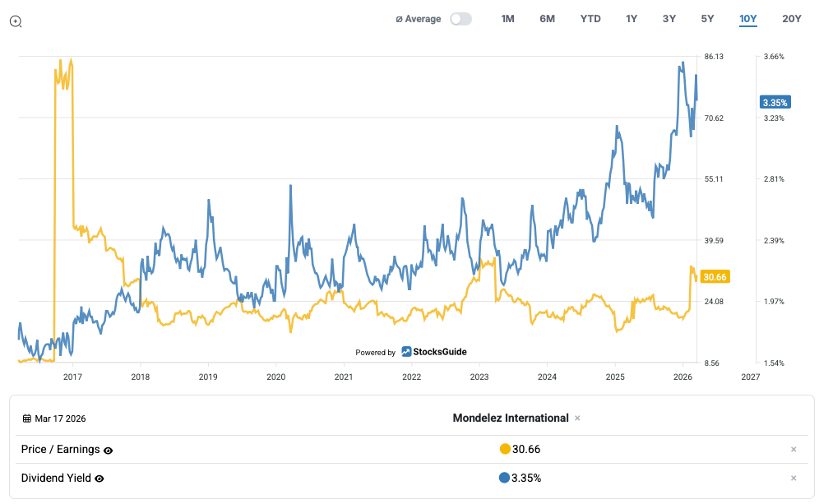The height and width of the screenshot is (504, 819).
Task: Click the calendar icon beside Mar 17 2026
Action: click(x=27, y=418)
